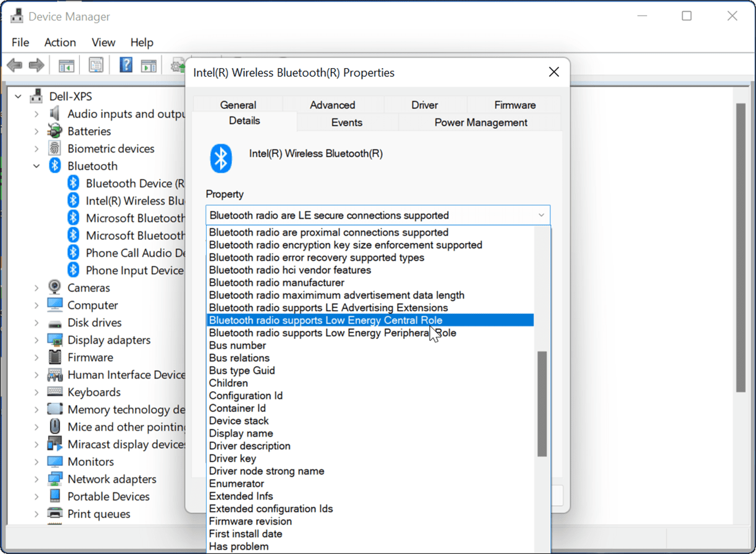This screenshot has width=756, height=554.
Task: Click the Help question mark toolbar icon
Action: click(x=125, y=64)
